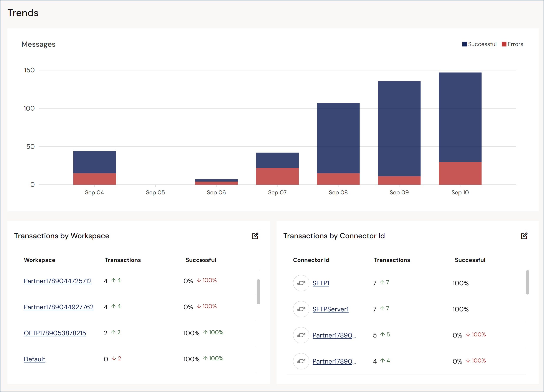Screen dimensions: 544x392
Task: Open workspace OFTP1789053878215
Action: [55, 333]
